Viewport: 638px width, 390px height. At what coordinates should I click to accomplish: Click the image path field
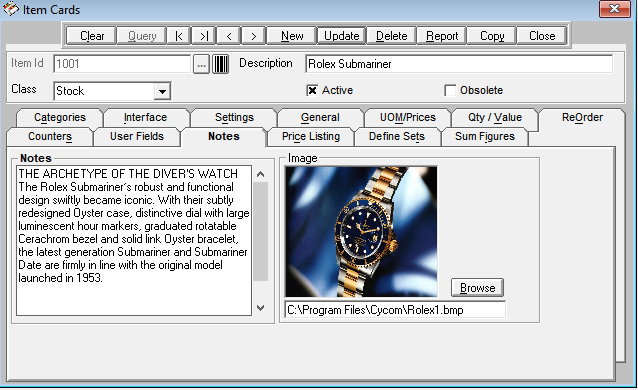tap(395, 310)
